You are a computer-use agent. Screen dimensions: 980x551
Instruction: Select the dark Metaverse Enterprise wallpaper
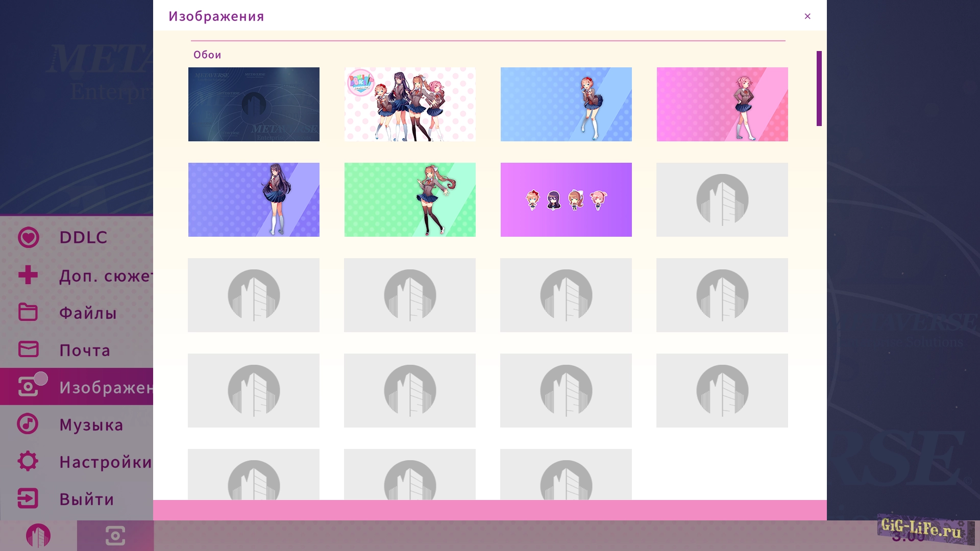tap(254, 104)
